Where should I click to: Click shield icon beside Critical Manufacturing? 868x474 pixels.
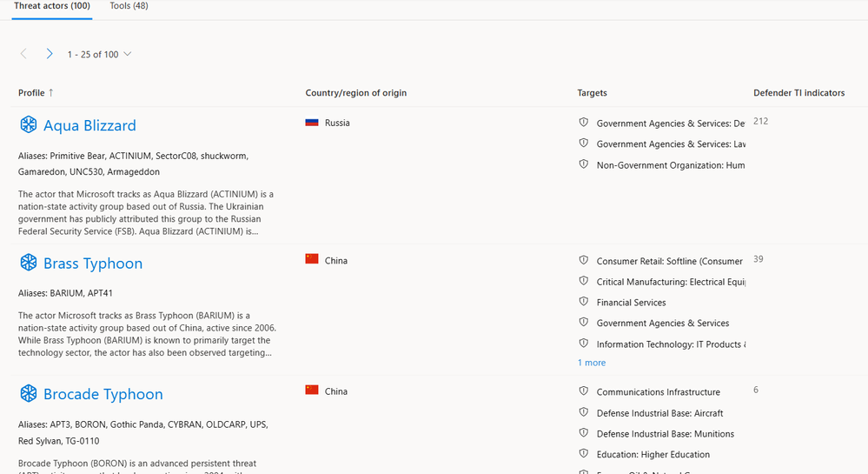point(584,281)
